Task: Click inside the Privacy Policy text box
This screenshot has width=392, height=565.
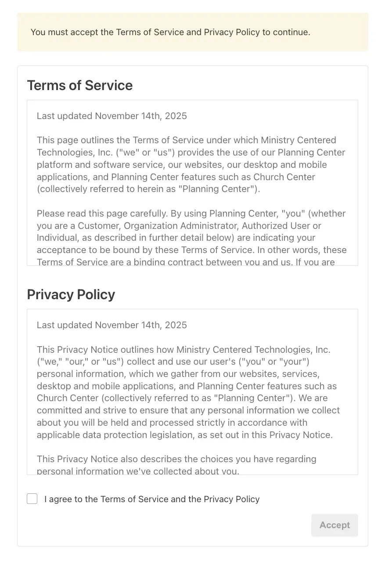Action: point(192,391)
